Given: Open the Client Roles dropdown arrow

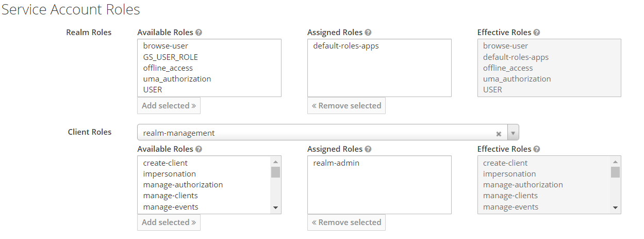Looking at the screenshot, I should click(x=513, y=133).
